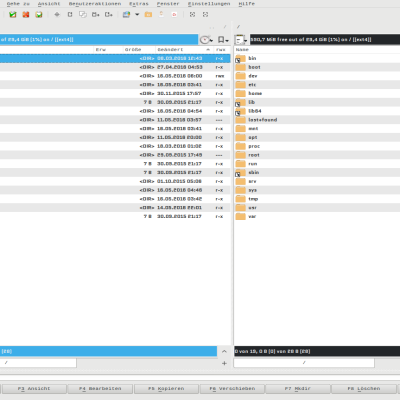Screen dimensions: 400x400
Task: Click the picture-style synchronize toolbar icon
Action: (126, 15)
